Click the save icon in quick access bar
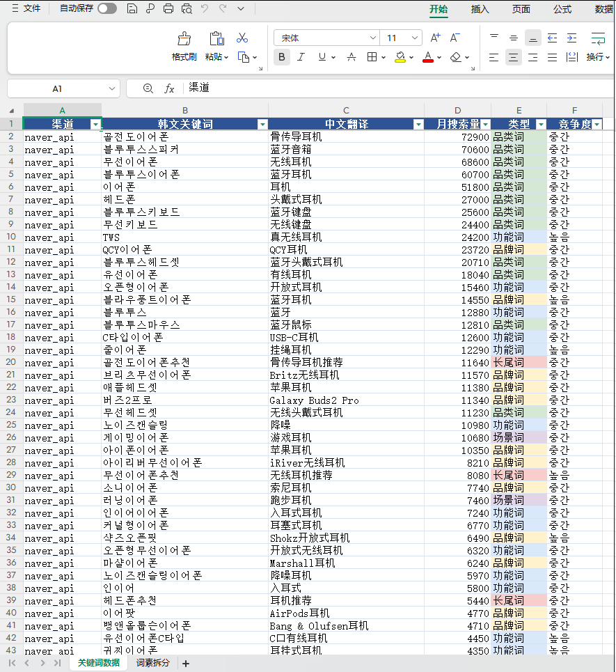 click(132, 8)
